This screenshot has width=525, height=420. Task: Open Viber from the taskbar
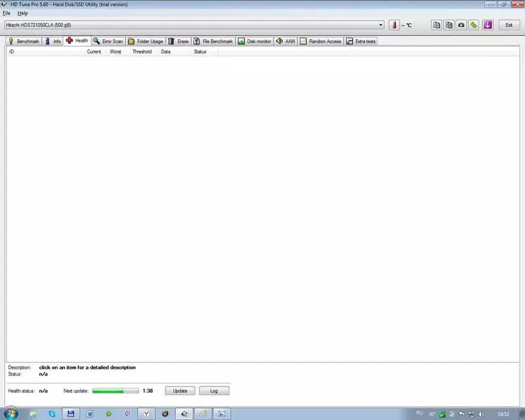coord(127,414)
